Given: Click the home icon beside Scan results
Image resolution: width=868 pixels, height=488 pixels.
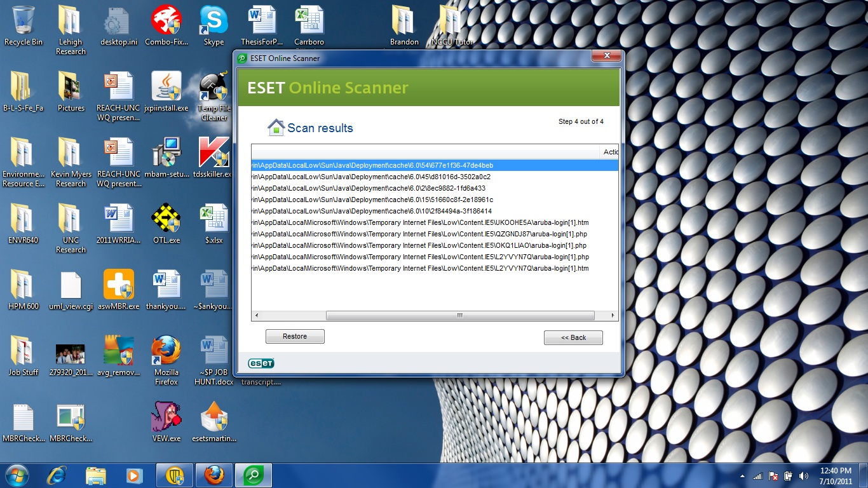Looking at the screenshot, I should click(276, 128).
